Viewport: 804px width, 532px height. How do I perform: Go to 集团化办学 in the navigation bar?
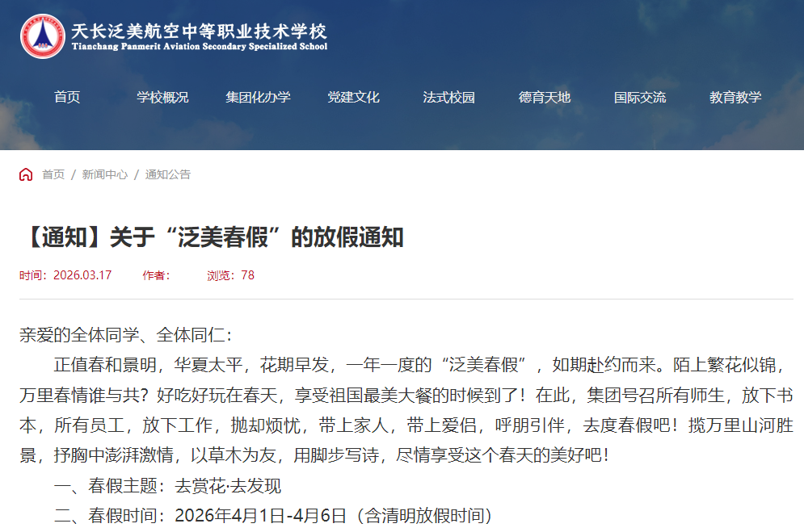pos(258,98)
